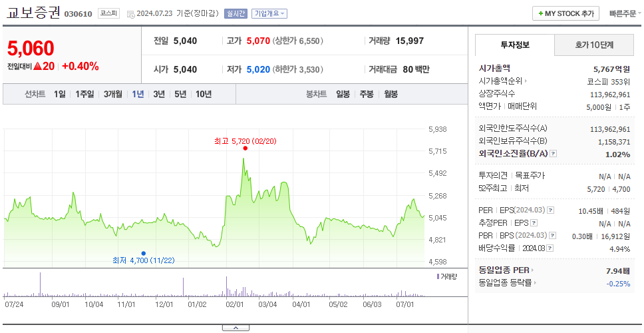
Task: Click the dividend yield value 4.94%
Action: pyautogui.click(x=620, y=248)
